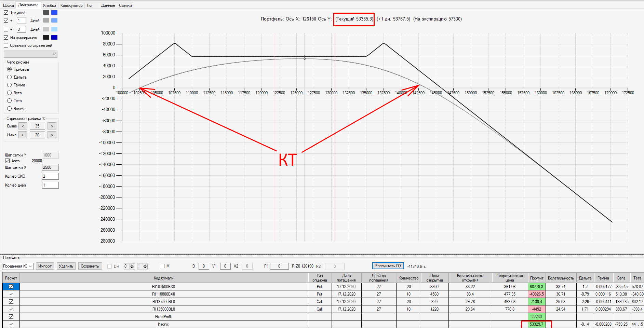
Task: Select the 'Дельта' radio button
Action: click(10, 77)
